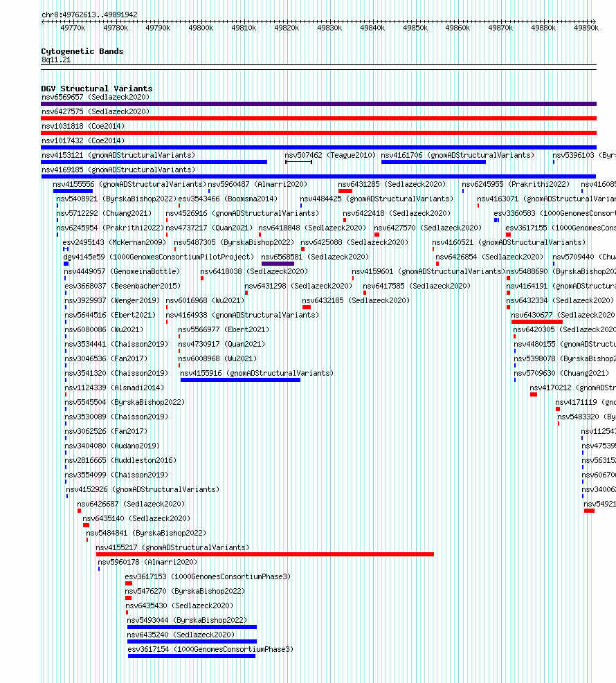Click the nsv6569657 (Sedlazeck2020) variant label

coord(96,97)
